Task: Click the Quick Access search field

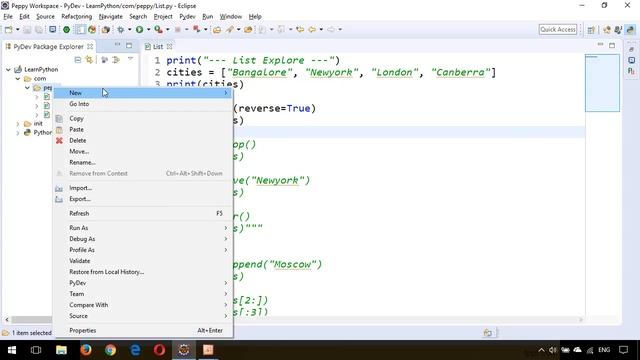Action: click(x=558, y=29)
